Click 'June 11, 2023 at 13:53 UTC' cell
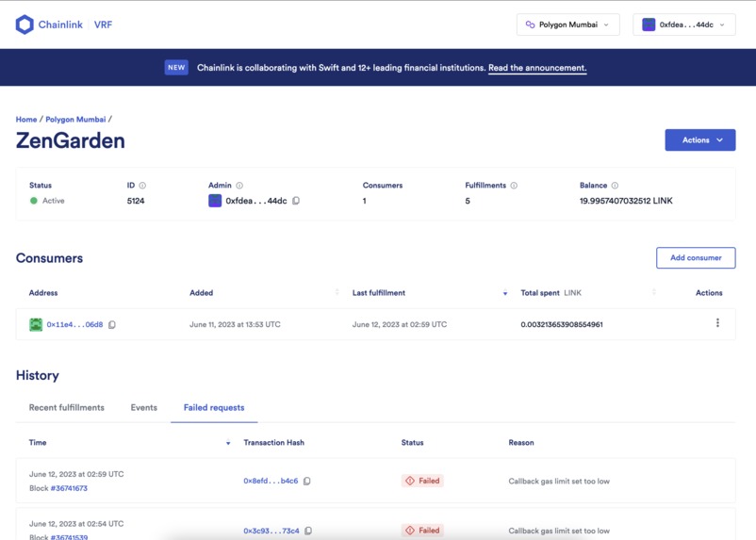This screenshot has height=540, width=756. (235, 324)
